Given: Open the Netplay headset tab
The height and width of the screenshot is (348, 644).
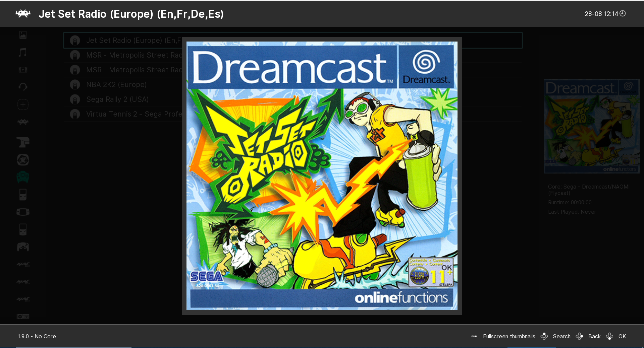Looking at the screenshot, I should pos(23,87).
